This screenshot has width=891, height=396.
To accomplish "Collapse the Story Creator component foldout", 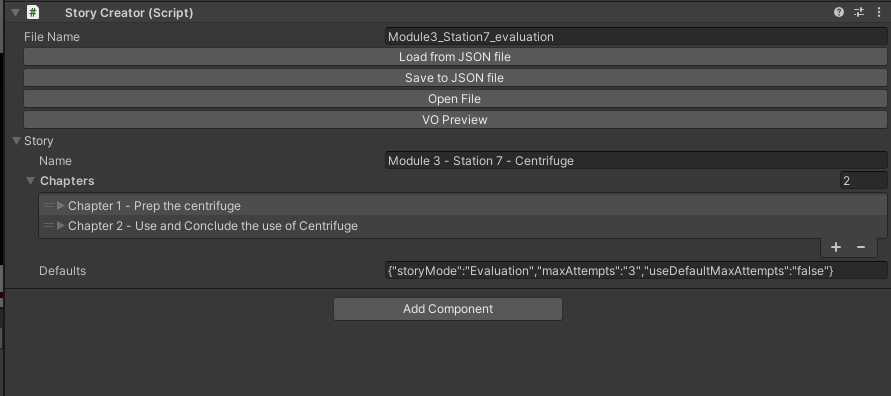I will [x=15, y=12].
